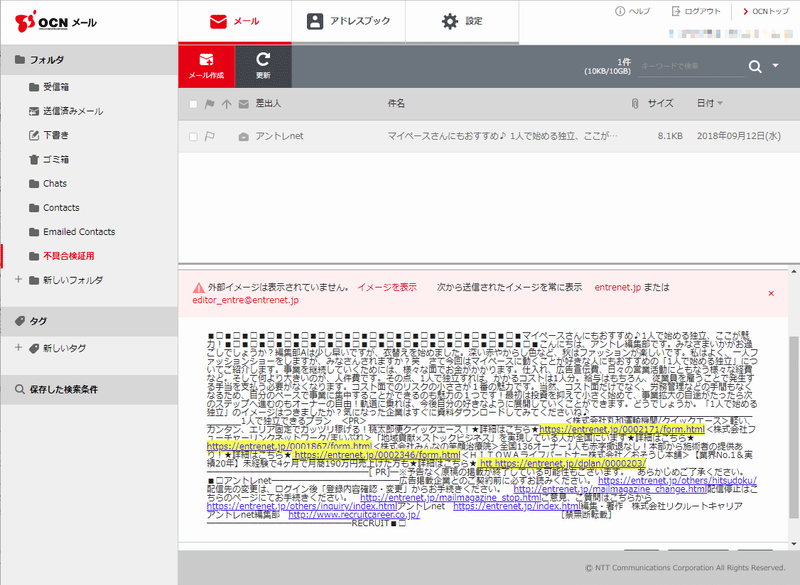Close the external image warning banner
The width and height of the screenshot is (800, 585).
point(771,293)
